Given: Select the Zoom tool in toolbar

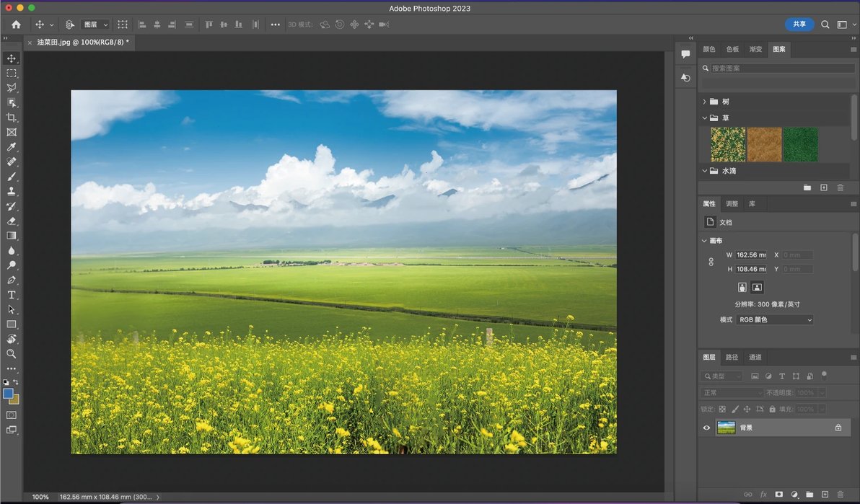Looking at the screenshot, I should (11, 354).
